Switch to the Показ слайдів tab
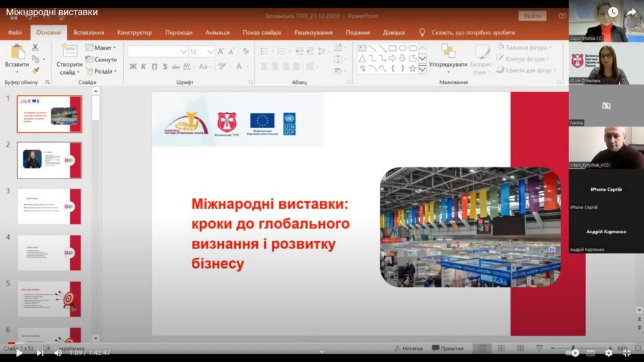Viewport: 644px width, 362px height. (x=262, y=33)
